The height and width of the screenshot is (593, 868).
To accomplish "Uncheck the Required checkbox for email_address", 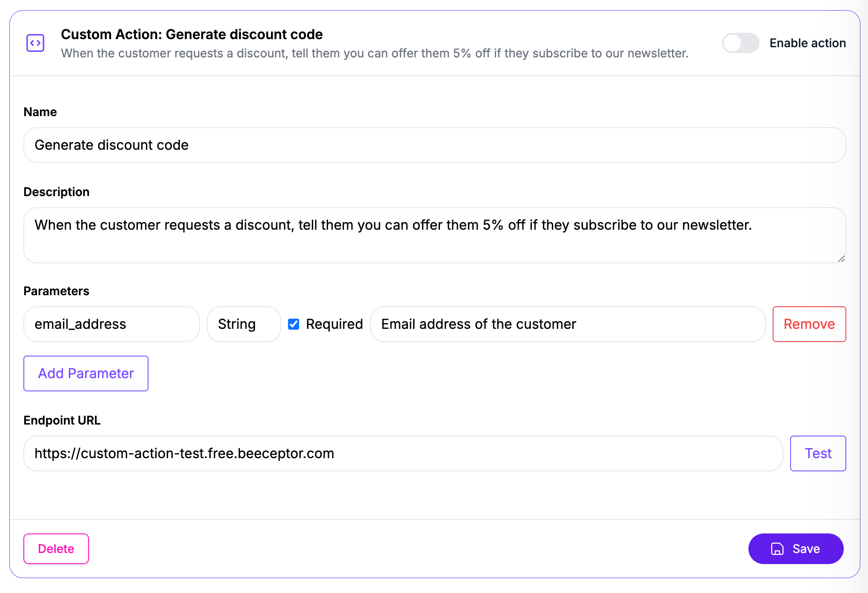I will tap(294, 324).
